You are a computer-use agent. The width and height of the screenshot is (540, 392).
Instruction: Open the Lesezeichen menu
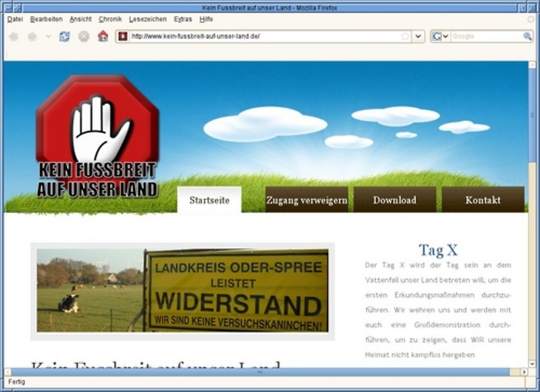148,20
